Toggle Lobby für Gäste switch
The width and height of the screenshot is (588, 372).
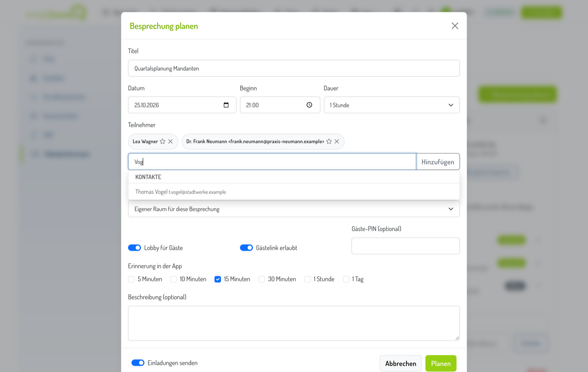[135, 248]
